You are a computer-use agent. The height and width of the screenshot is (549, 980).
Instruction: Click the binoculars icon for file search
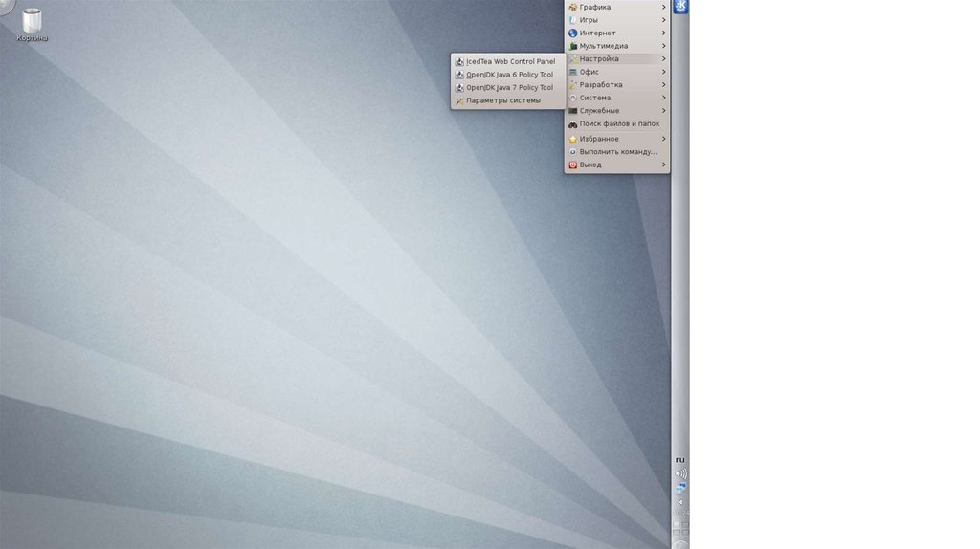pyautogui.click(x=573, y=123)
